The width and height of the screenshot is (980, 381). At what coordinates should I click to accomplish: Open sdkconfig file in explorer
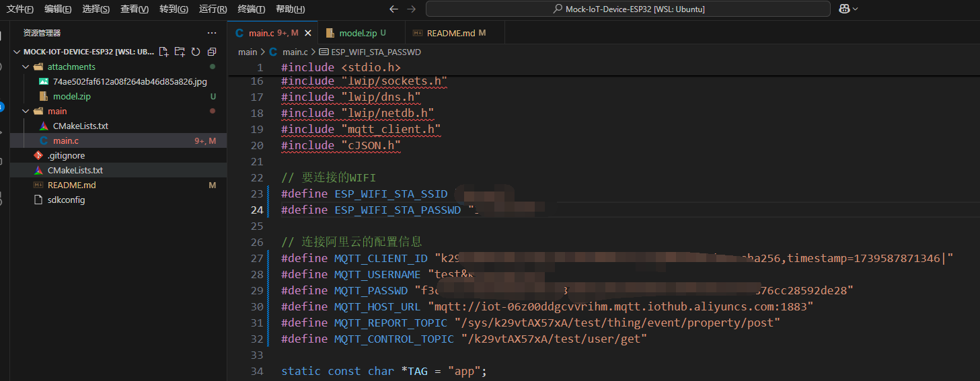click(66, 200)
